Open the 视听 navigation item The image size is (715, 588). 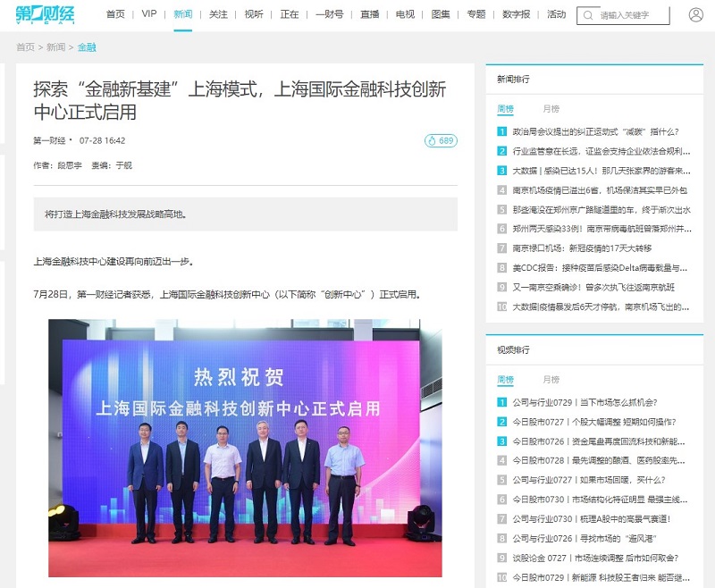point(254,14)
